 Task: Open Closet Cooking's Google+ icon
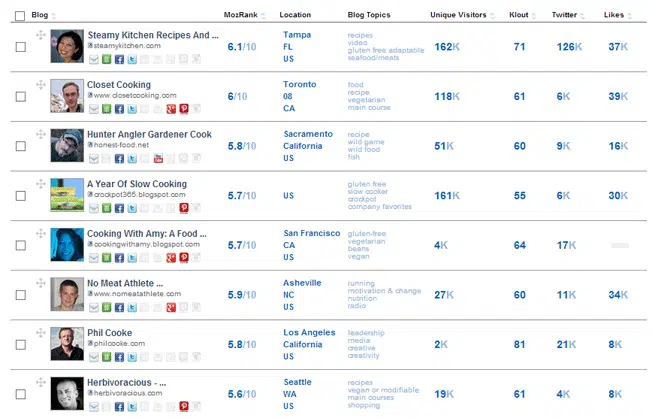171,109
